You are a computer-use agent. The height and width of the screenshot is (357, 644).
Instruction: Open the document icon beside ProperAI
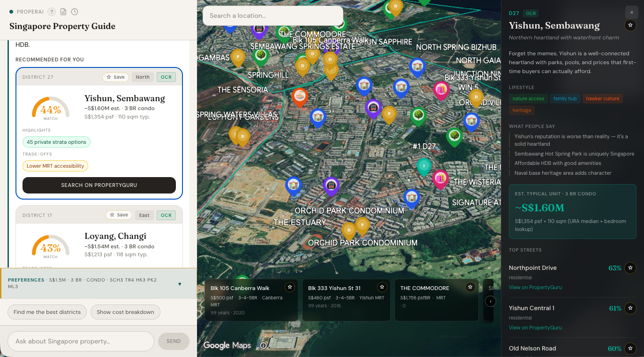[x=63, y=12]
